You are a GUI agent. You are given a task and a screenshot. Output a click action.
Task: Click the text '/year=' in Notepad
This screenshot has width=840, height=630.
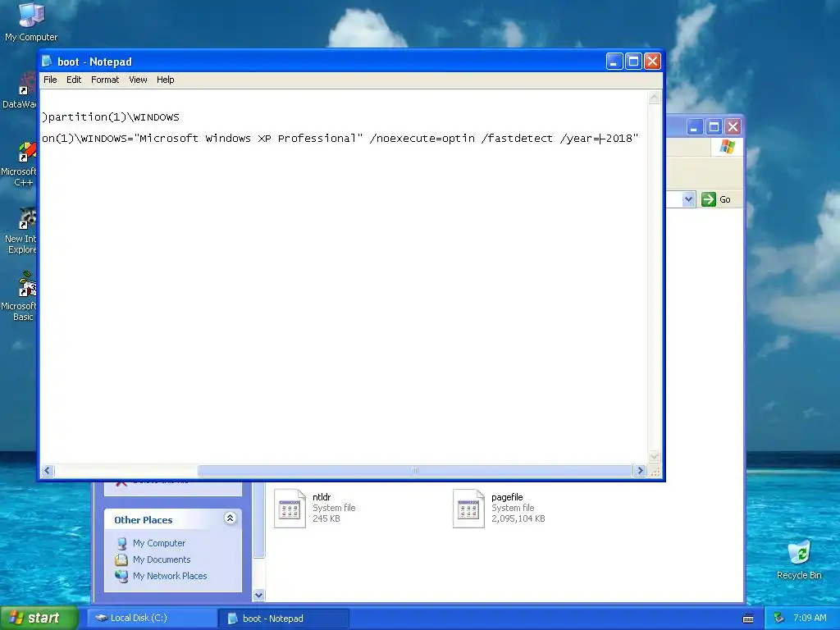579,138
